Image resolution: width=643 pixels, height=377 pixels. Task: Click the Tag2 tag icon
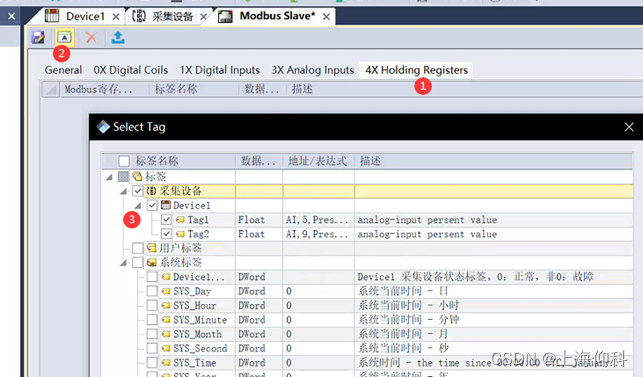click(180, 234)
